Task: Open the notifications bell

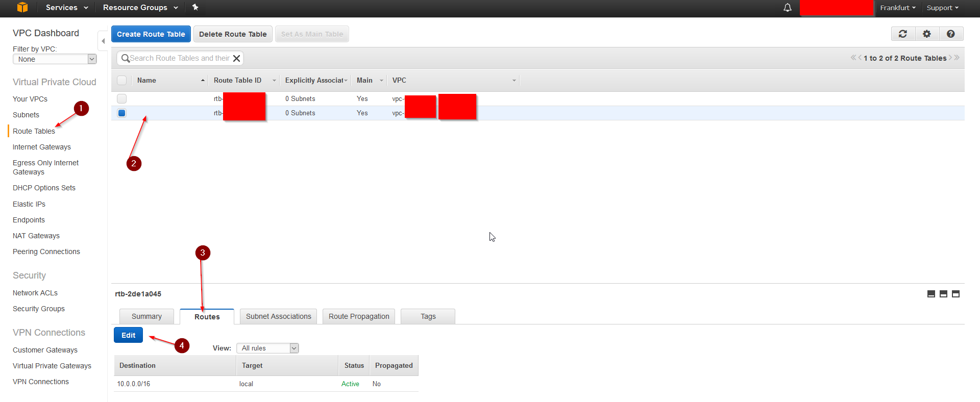Action: [788, 7]
